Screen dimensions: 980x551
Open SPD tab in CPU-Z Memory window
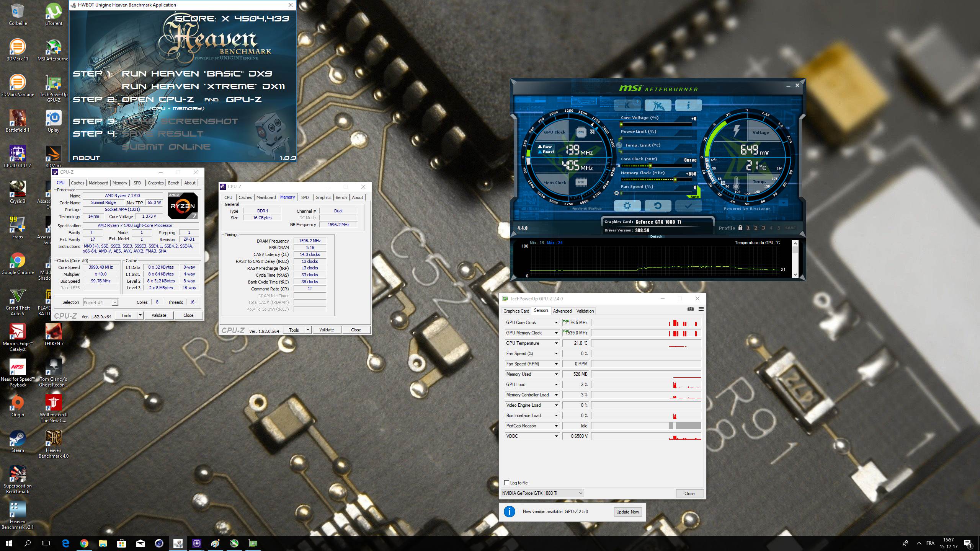pos(305,197)
